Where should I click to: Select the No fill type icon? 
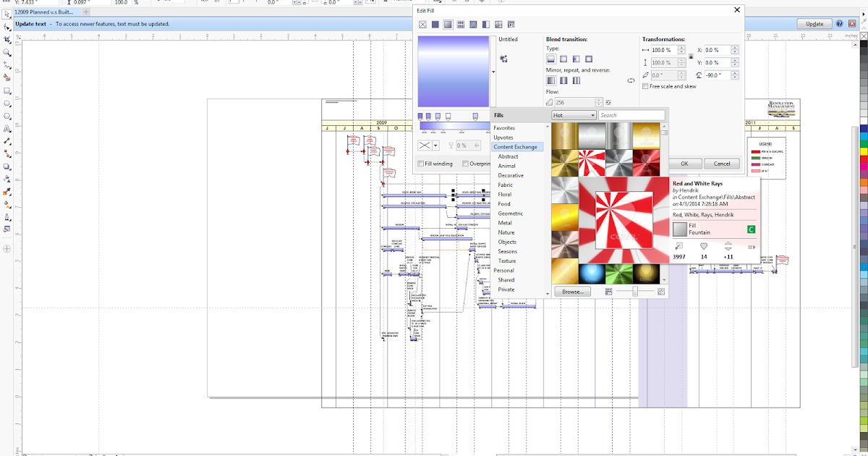tap(423, 25)
